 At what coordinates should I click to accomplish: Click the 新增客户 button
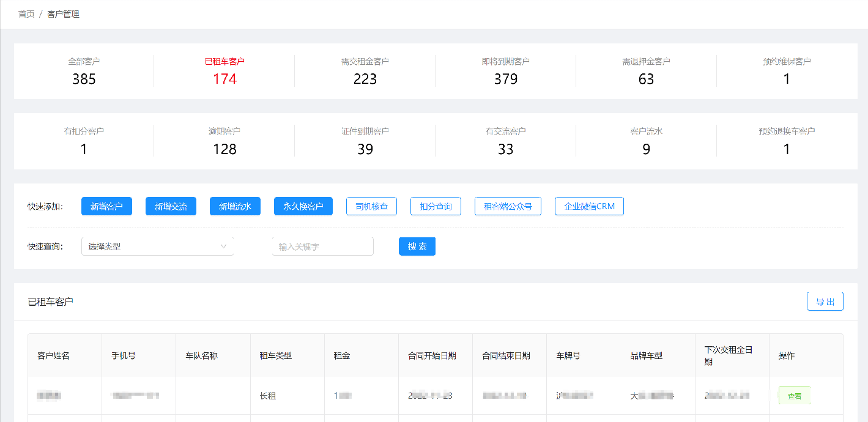click(x=106, y=207)
